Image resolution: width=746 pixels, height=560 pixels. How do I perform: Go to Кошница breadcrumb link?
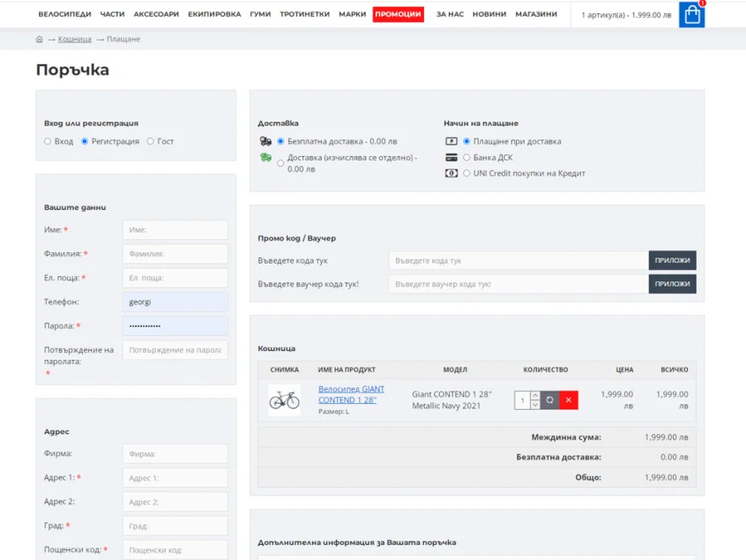pyautogui.click(x=75, y=39)
